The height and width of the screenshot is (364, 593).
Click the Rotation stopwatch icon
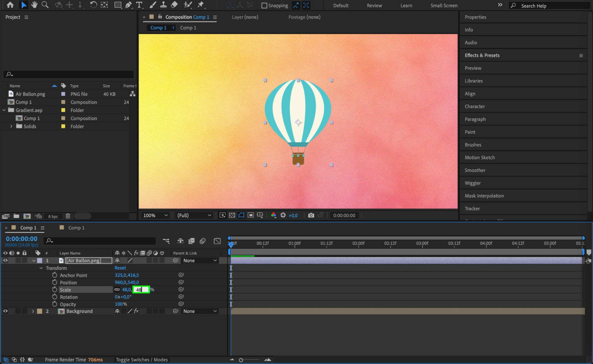coord(55,297)
